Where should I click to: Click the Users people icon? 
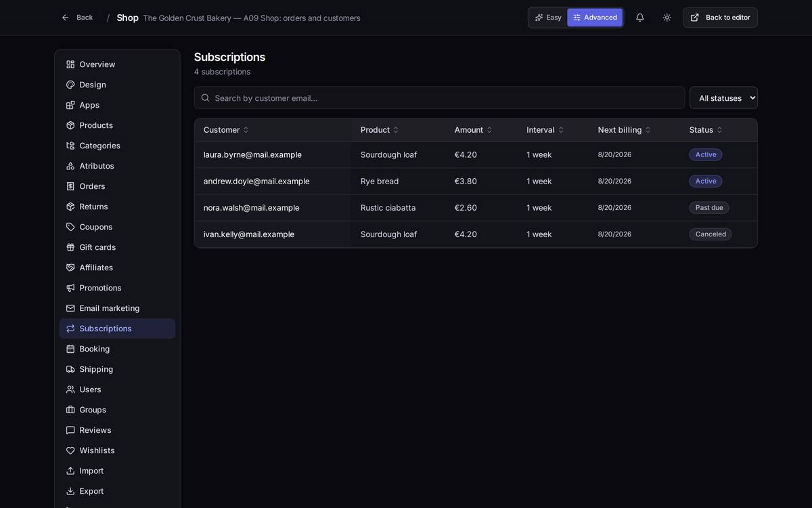pyautogui.click(x=70, y=389)
